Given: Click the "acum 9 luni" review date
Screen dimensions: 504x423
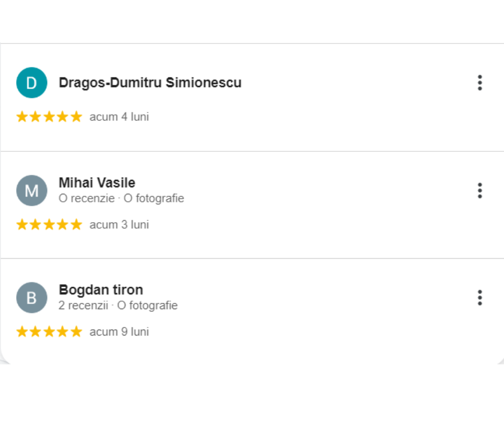Looking at the screenshot, I should click(119, 332).
